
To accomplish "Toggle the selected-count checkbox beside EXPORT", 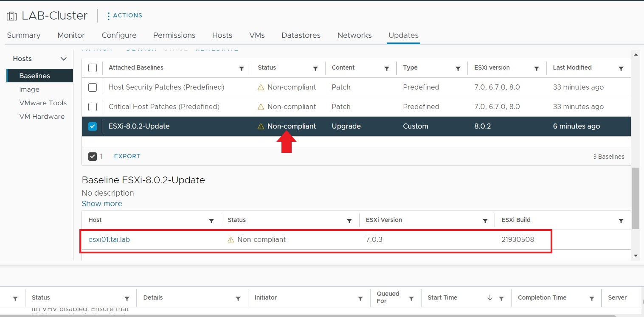I will (x=93, y=157).
